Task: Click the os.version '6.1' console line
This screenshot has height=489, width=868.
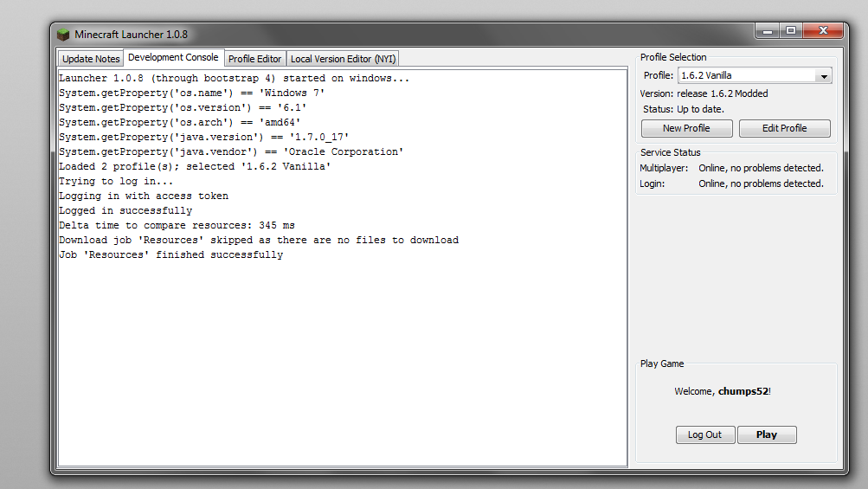Action: (183, 107)
